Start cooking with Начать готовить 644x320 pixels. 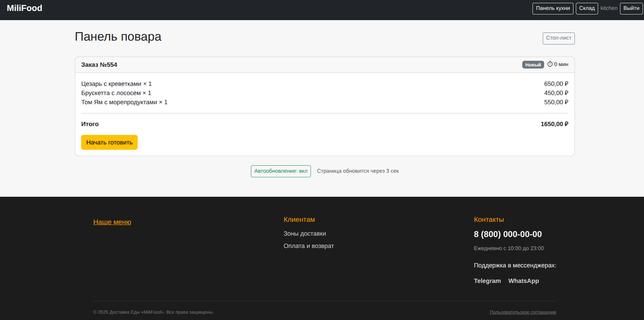(109, 142)
